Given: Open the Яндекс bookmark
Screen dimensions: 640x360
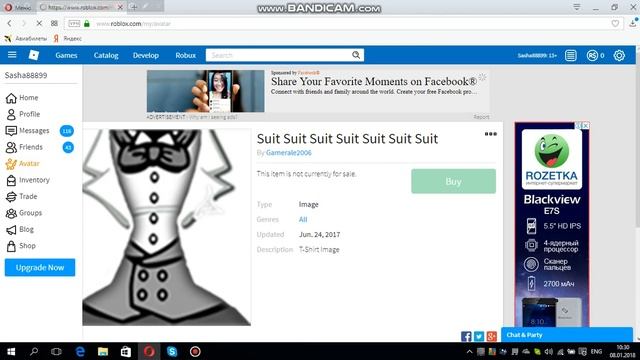Looking at the screenshot, I should pyautogui.click(x=68, y=38).
